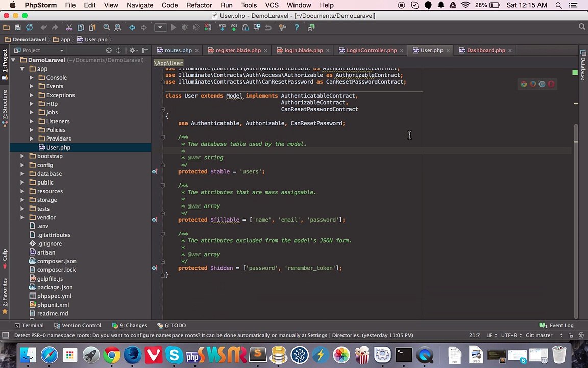Open the Settings wrench toolbar icon
588x368 pixels.
click(x=282, y=27)
